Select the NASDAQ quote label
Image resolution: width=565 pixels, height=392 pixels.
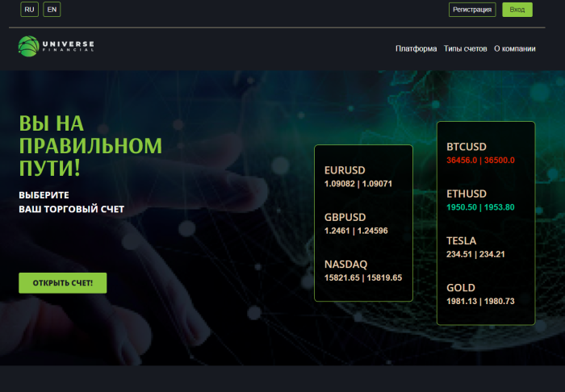(346, 265)
